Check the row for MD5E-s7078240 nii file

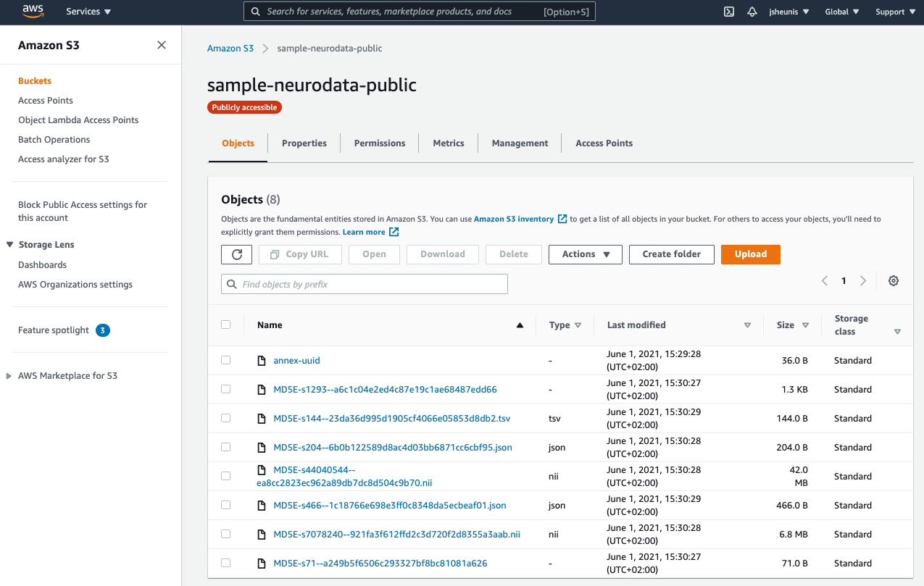(x=225, y=534)
